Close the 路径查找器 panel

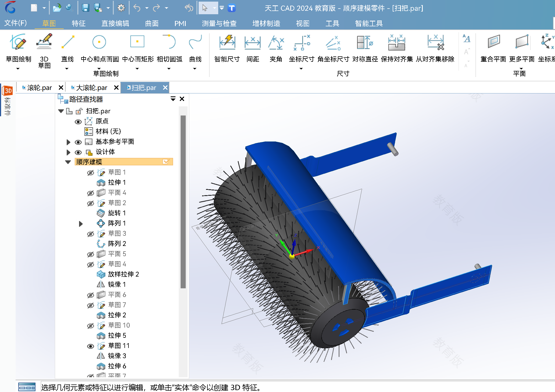(182, 99)
